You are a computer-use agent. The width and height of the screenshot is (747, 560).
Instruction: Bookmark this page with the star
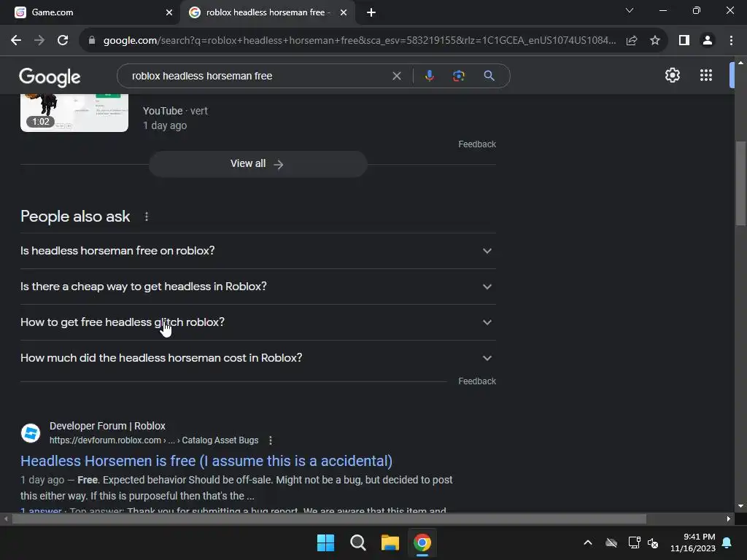click(x=655, y=41)
